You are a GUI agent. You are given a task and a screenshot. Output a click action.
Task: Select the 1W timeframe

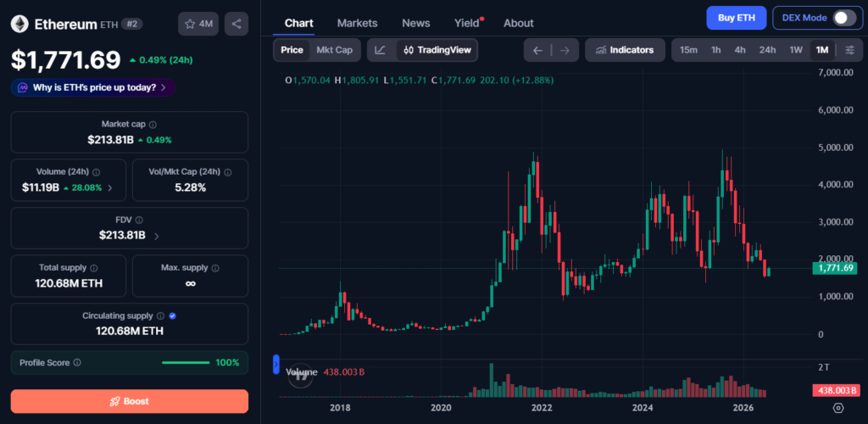point(795,50)
